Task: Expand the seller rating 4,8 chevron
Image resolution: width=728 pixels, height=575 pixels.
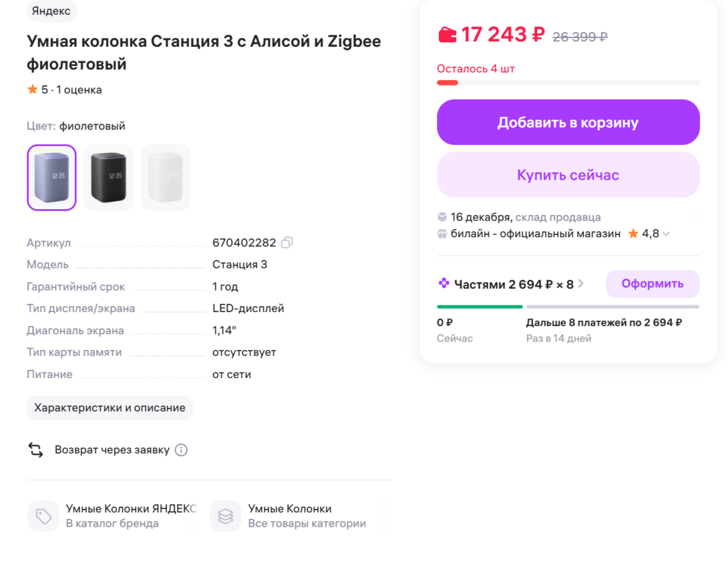Action: coord(666,234)
